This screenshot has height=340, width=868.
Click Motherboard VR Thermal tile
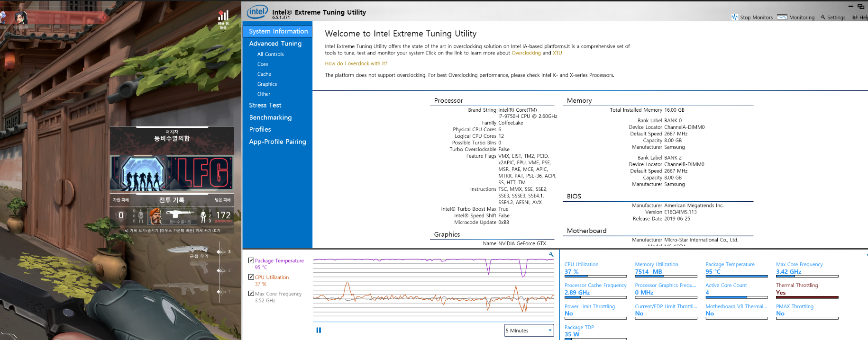[x=737, y=311]
